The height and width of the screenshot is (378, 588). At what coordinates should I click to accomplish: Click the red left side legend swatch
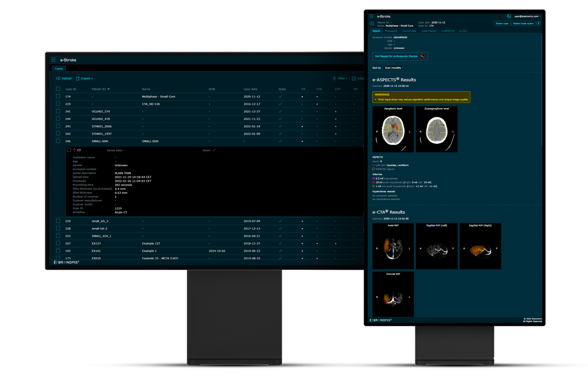tap(374, 165)
